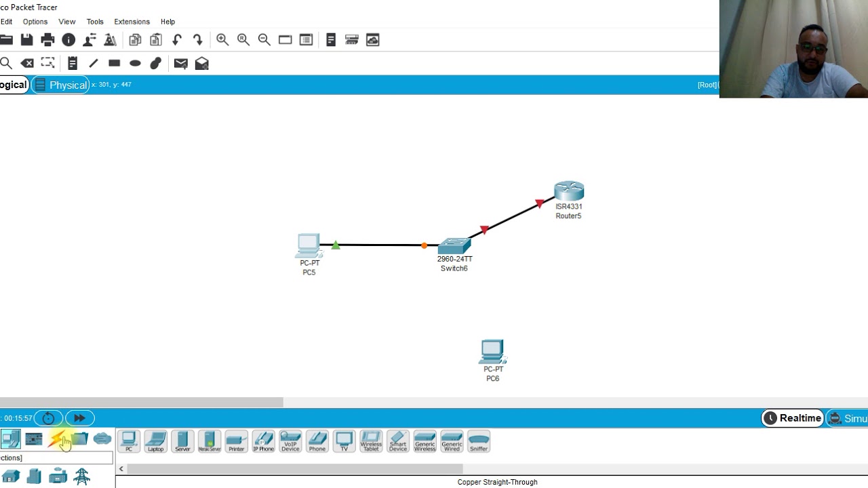Click the Power Cycle Devices button
Viewport: 868px width, 488px height.
(48, 418)
